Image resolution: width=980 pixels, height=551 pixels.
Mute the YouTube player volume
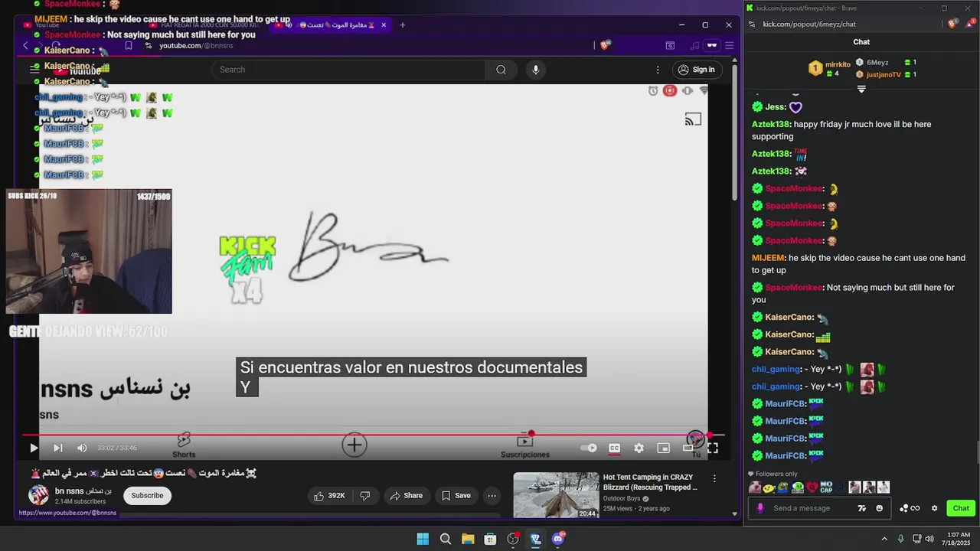[82, 448]
